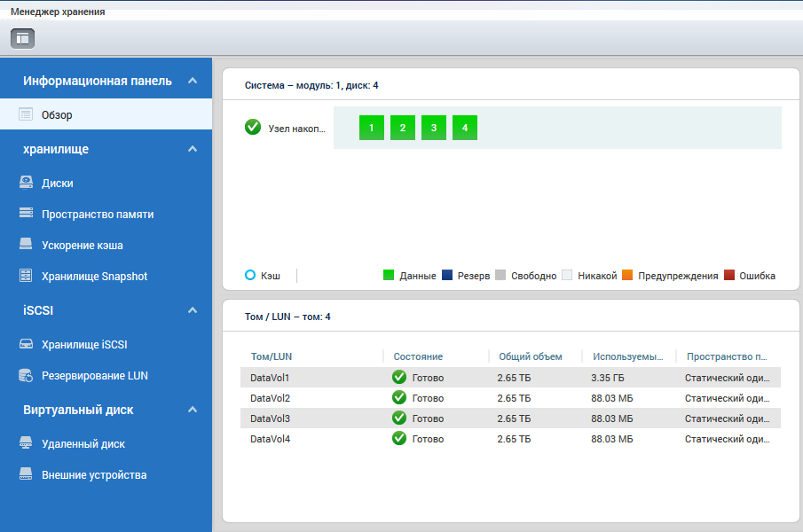Select disk 3 in the enclosure view
This screenshot has width=803, height=532.
[433, 128]
